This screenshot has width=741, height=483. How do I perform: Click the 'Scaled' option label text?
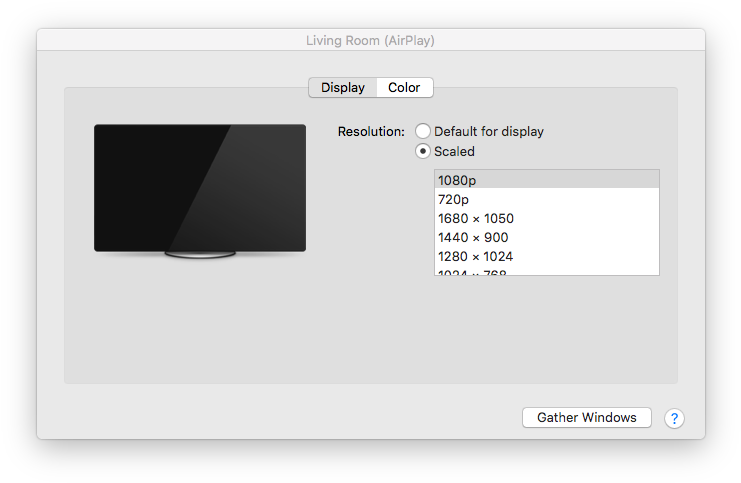click(454, 152)
